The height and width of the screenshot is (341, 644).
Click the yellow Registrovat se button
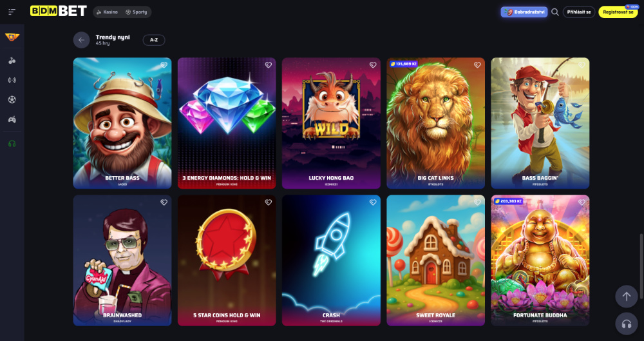(618, 12)
